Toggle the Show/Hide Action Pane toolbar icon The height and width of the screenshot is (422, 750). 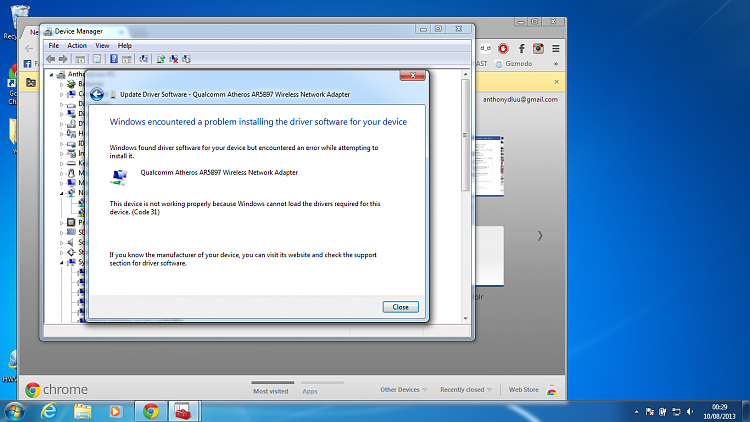[x=127, y=59]
